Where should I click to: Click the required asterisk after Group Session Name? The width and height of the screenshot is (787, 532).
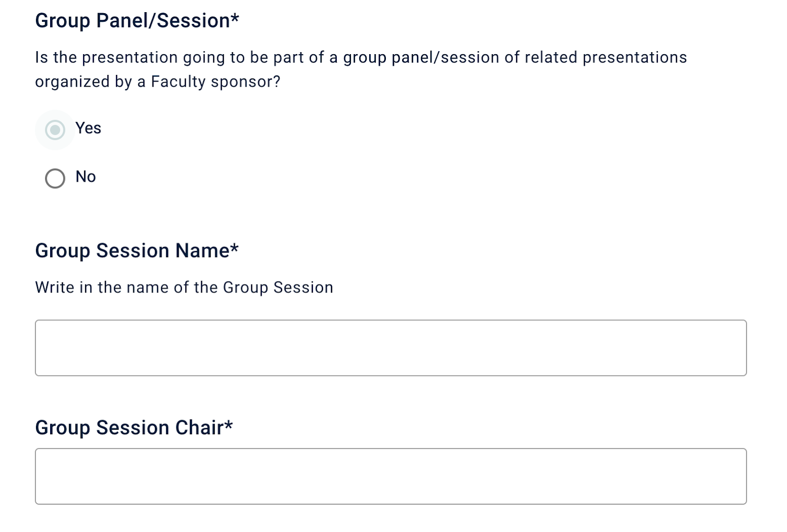(x=234, y=249)
